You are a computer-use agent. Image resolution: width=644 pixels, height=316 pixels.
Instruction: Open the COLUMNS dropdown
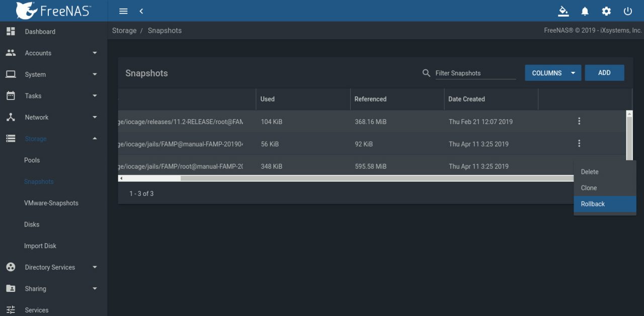tap(553, 73)
